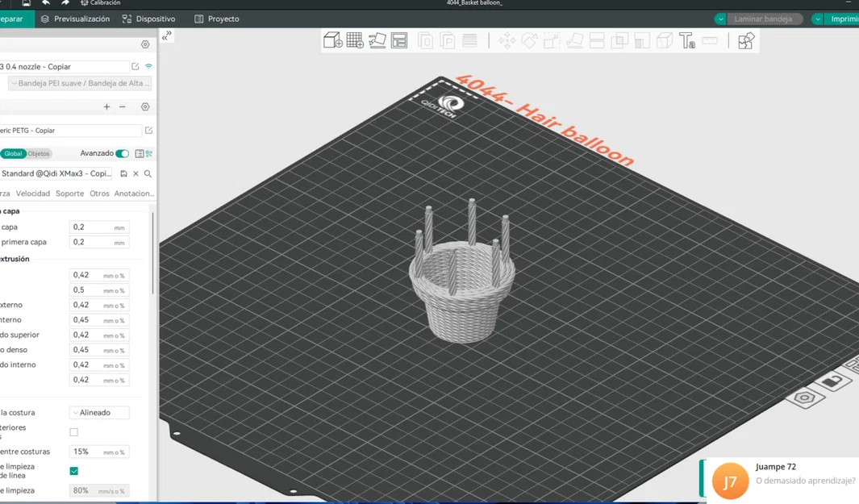
Task: Uncheck the 'limpieza de línea' checkbox
Action: (x=74, y=471)
